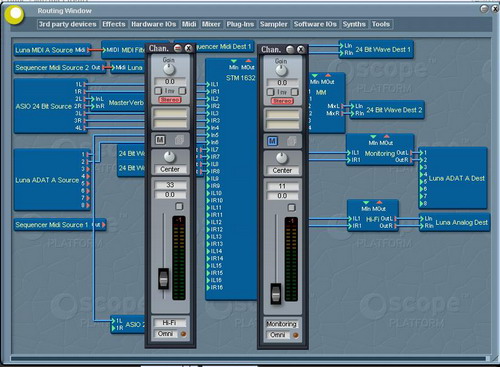Open the 3rd party devices menu
This screenshot has height=367, width=500.
click(x=68, y=24)
